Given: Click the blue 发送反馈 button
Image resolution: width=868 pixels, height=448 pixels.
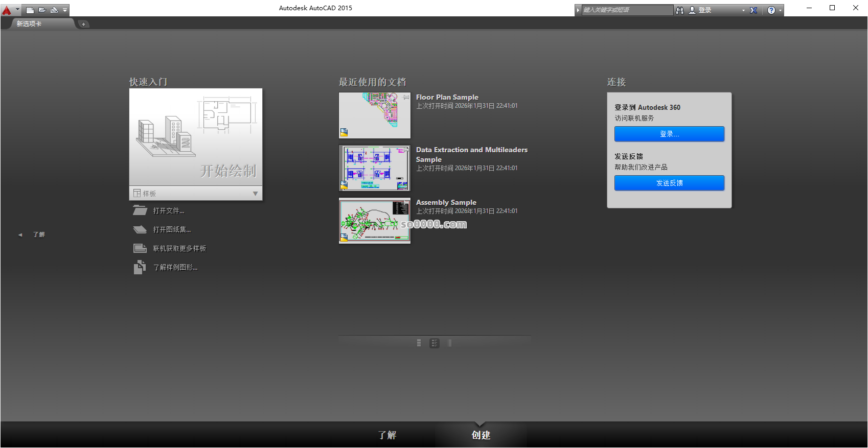Looking at the screenshot, I should click(669, 183).
